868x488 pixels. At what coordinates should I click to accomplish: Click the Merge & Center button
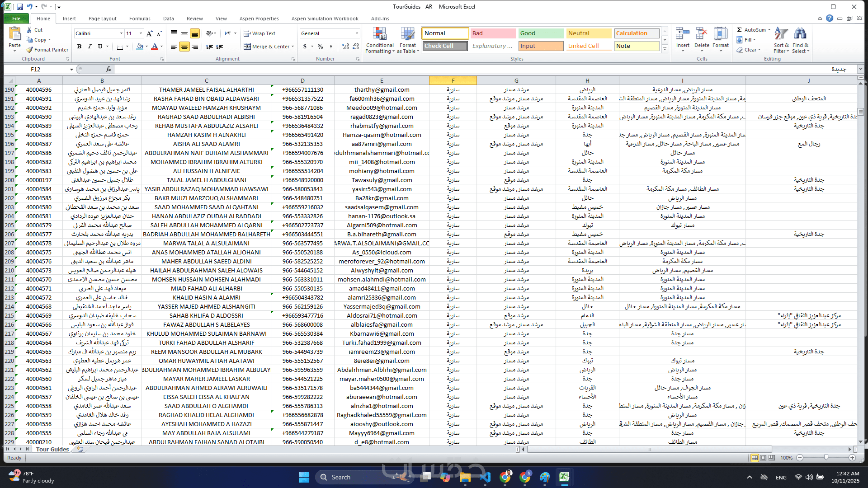[x=269, y=47]
